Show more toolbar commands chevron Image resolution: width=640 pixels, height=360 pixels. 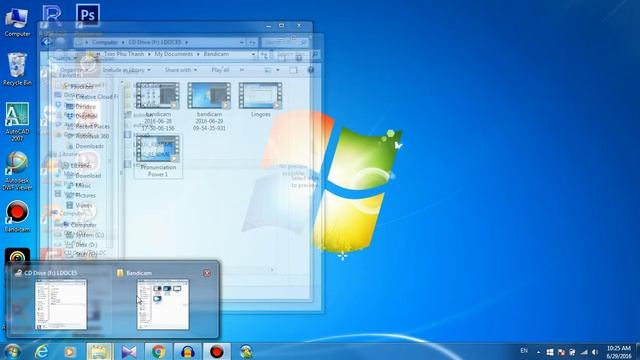click(242, 70)
